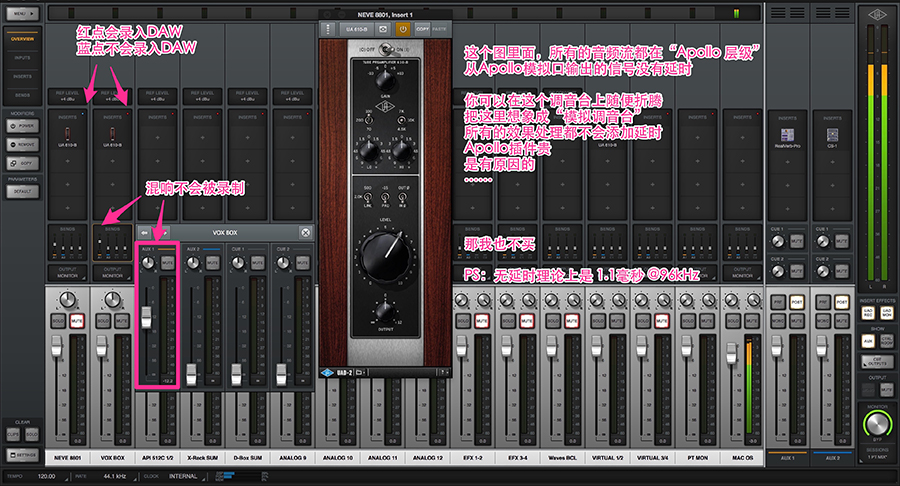Toggle UAD REC insert effects mode
The width and height of the screenshot is (900, 486).
pos(868,313)
